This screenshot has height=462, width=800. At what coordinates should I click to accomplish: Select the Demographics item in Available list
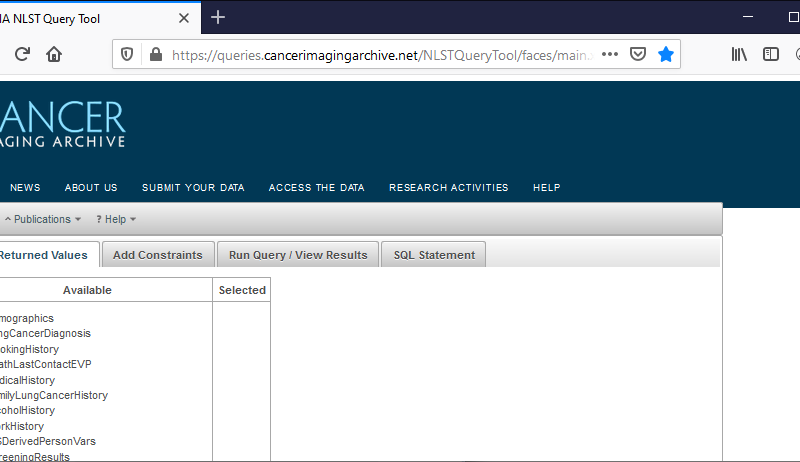[27, 318]
